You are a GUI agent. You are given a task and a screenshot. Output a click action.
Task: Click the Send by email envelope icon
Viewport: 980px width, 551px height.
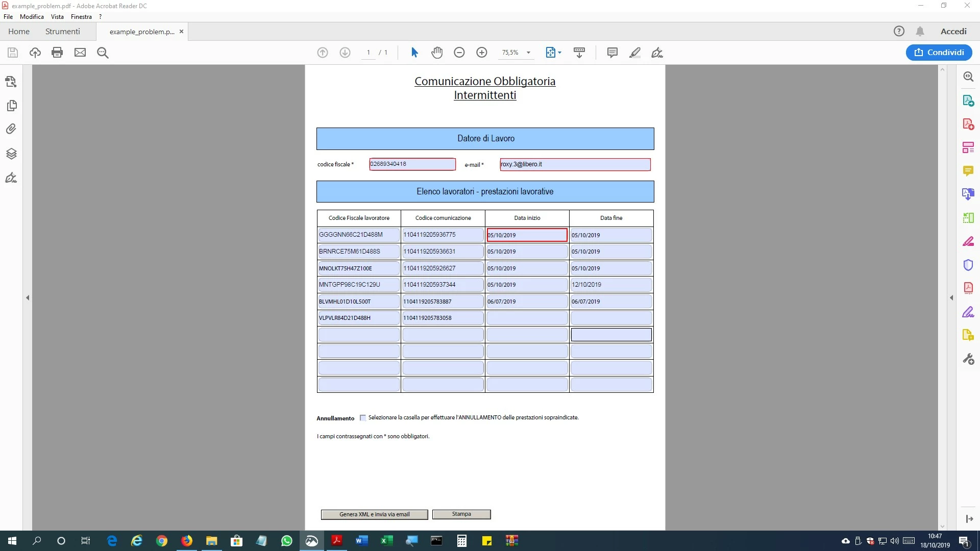[80, 53]
